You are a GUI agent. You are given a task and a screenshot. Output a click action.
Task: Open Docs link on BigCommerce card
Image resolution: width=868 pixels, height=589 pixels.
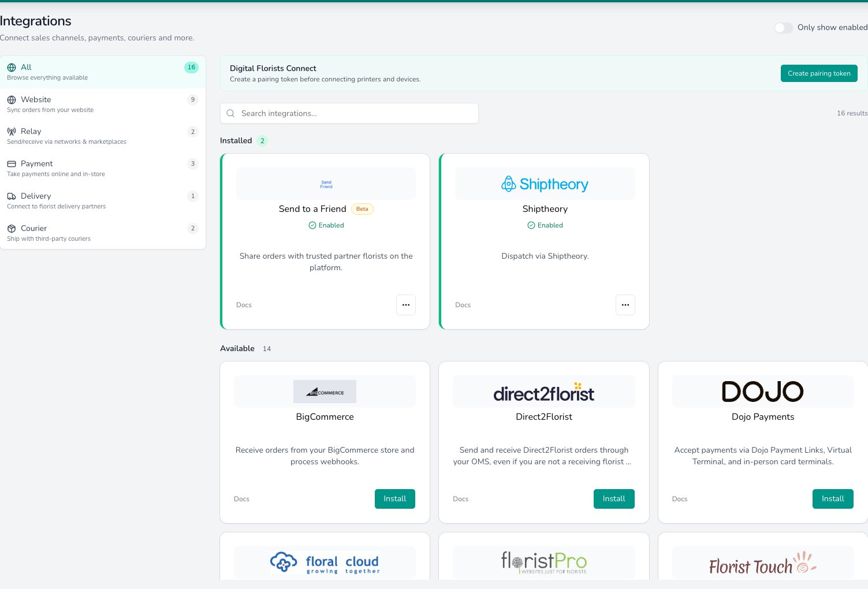(241, 499)
